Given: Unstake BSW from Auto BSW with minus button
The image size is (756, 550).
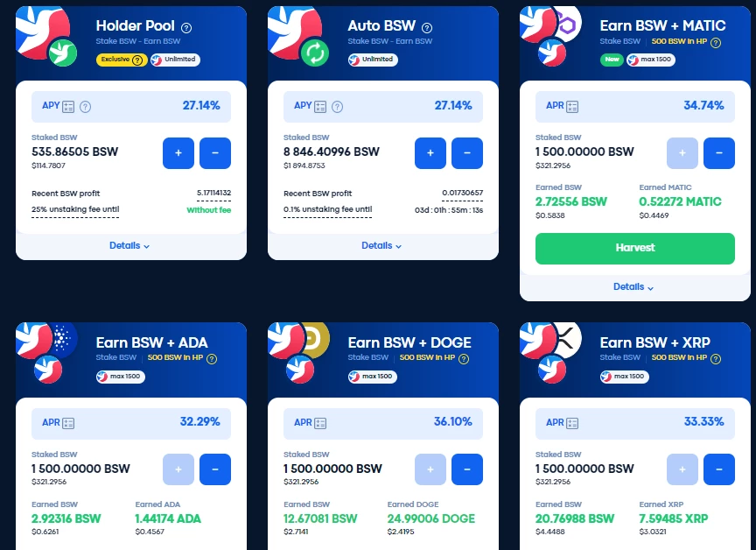Looking at the screenshot, I should pos(467,153).
